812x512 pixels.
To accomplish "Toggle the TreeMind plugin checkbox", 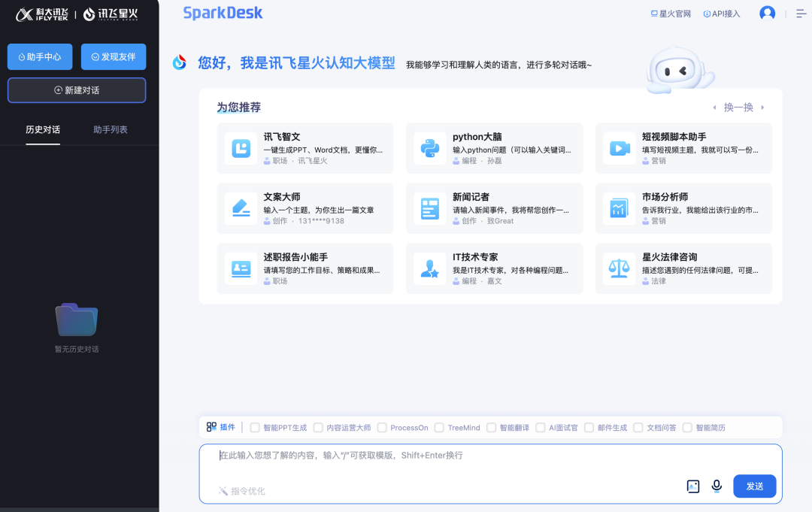I will coord(439,428).
